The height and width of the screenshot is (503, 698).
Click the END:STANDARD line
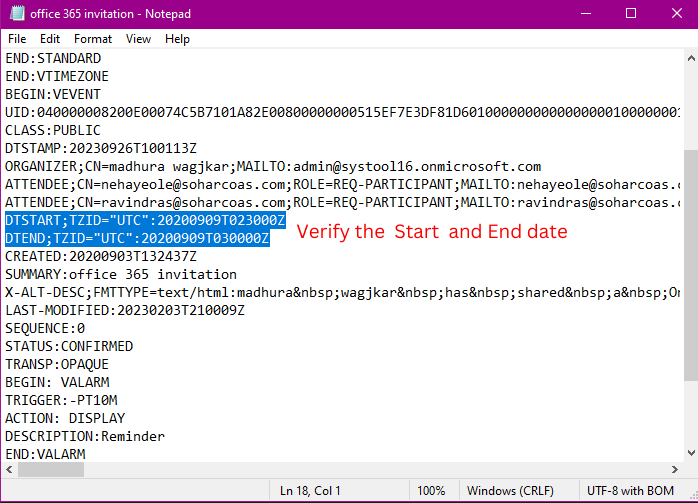point(53,58)
